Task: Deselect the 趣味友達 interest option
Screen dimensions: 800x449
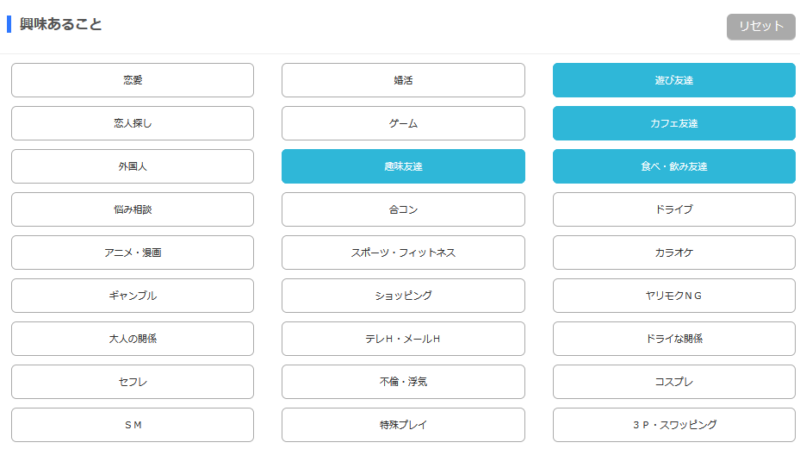Action: tap(403, 166)
